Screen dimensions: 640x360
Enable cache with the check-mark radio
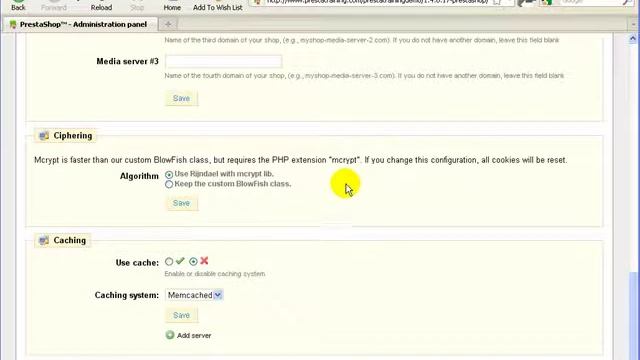click(x=169, y=261)
